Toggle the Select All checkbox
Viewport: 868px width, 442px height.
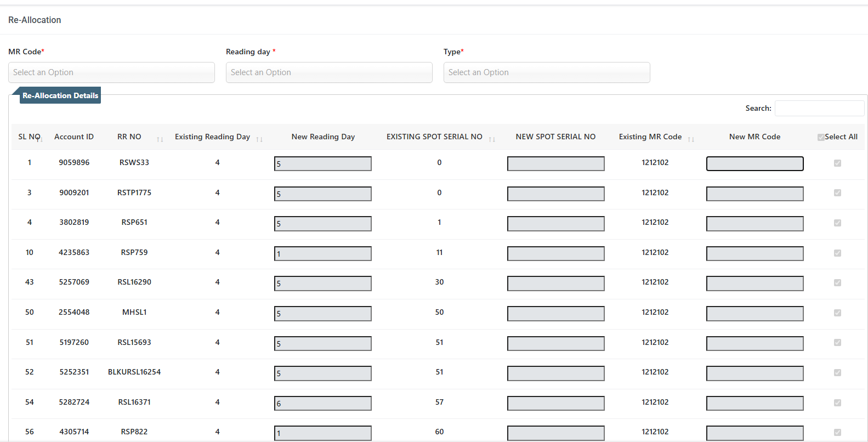point(821,137)
